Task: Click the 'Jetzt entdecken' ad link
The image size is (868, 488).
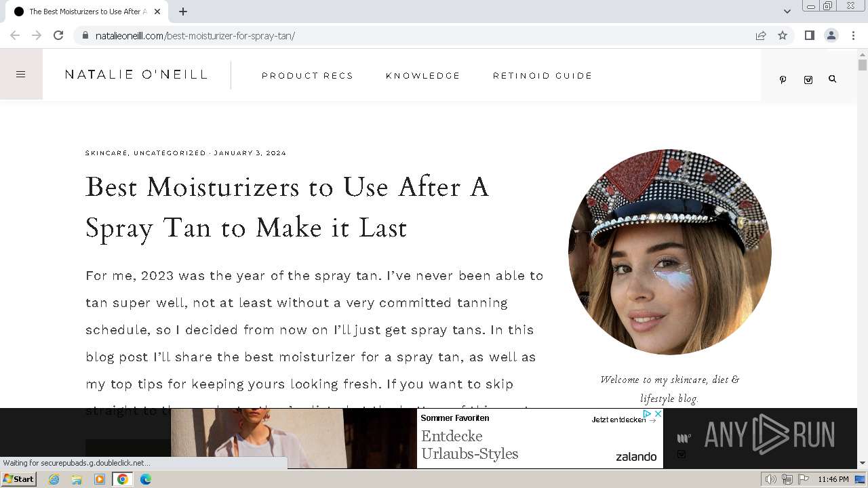Action: click(x=624, y=420)
